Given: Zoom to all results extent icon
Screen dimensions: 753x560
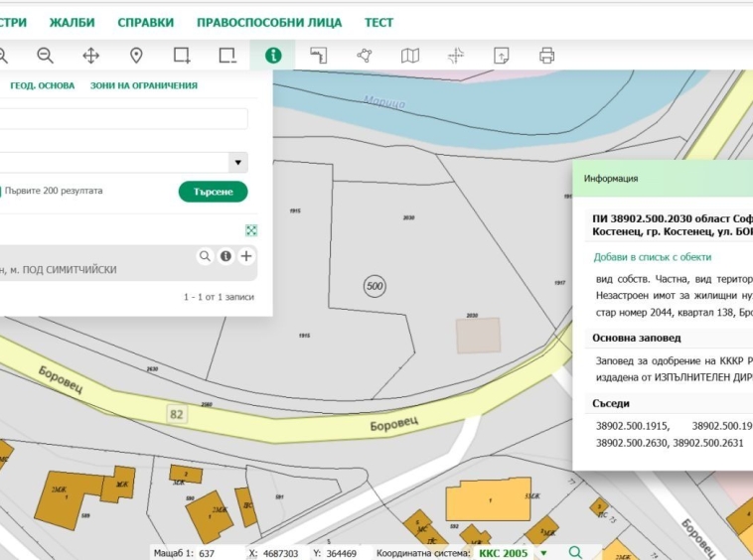Looking at the screenshot, I should (x=251, y=230).
